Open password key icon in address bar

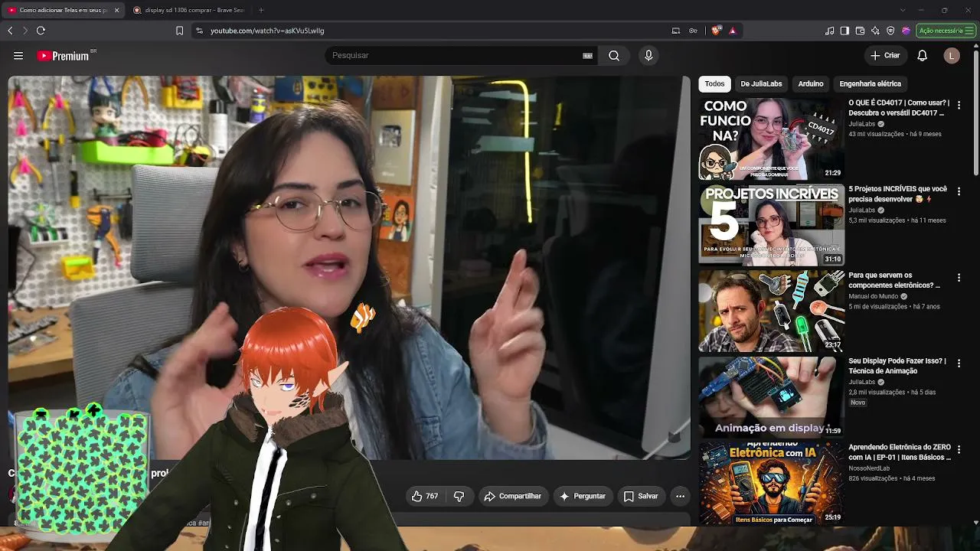click(x=693, y=31)
